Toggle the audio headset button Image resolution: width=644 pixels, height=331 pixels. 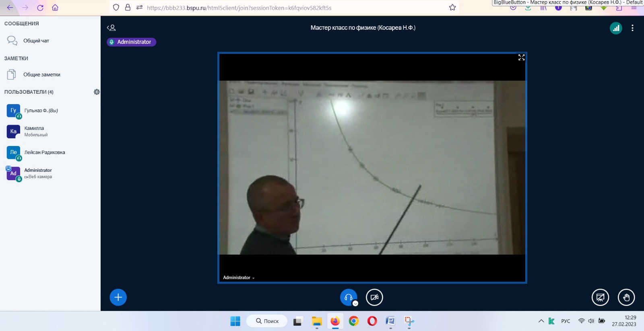348,297
